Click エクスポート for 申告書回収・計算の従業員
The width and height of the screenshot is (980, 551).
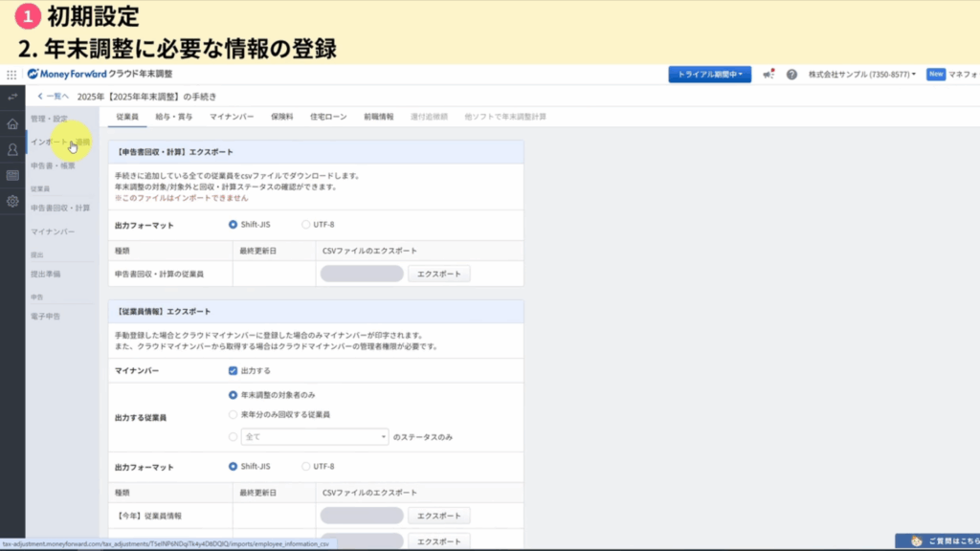coord(439,274)
